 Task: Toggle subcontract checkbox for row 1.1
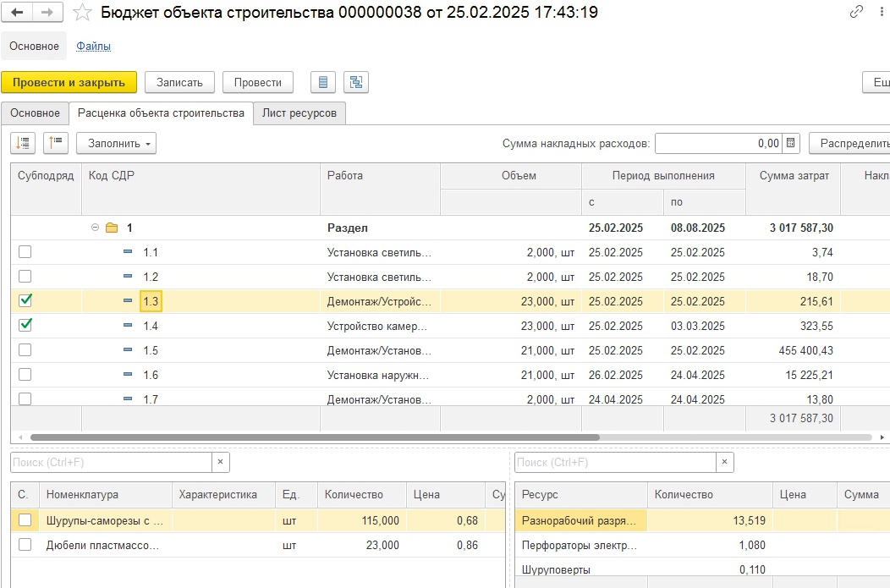click(x=25, y=252)
